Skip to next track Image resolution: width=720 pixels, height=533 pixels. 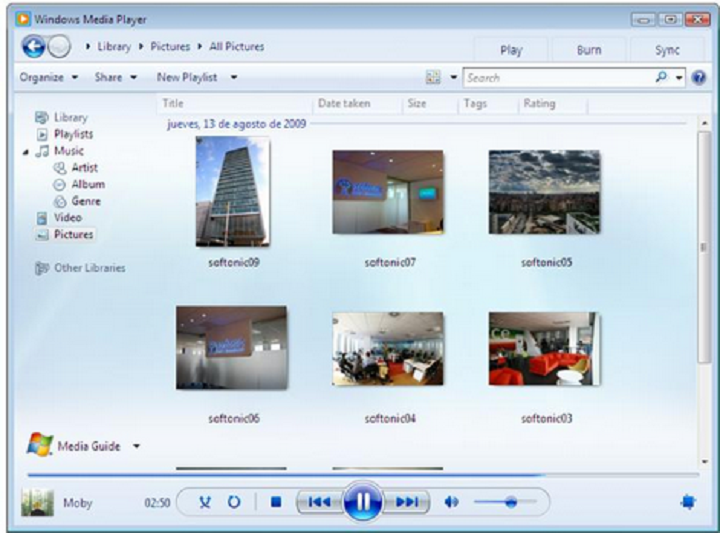tap(407, 502)
